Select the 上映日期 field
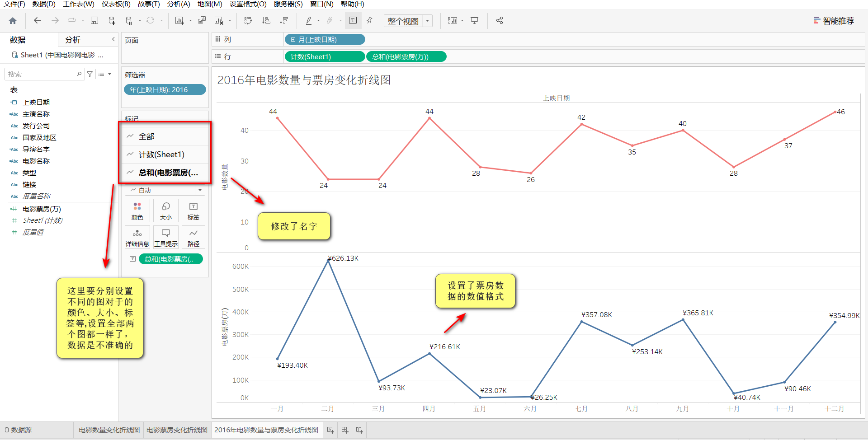 pyautogui.click(x=36, y=103)
